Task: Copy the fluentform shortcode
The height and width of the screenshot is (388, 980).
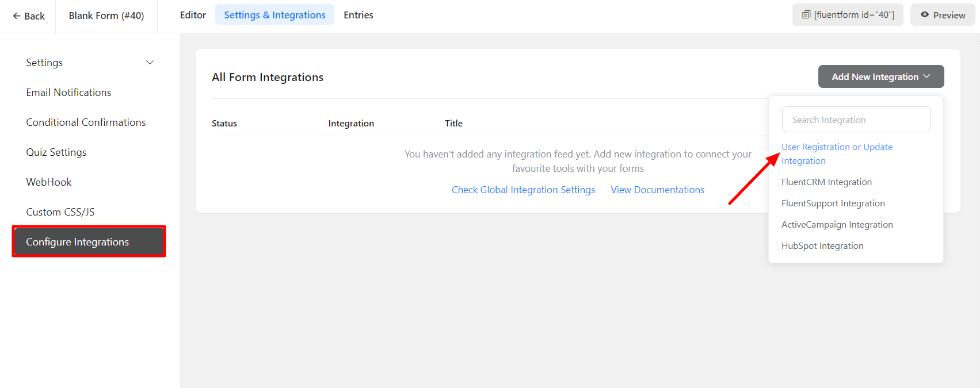Action: (848, 15)
